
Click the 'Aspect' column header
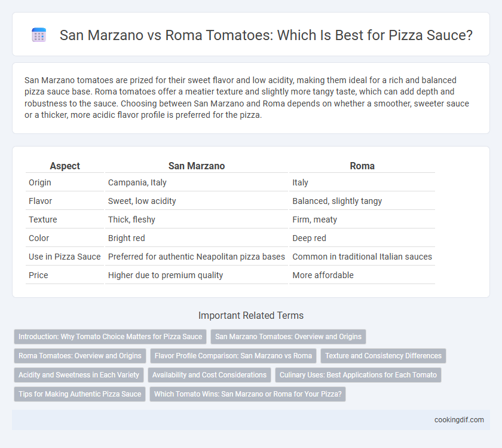click(65, 166)
